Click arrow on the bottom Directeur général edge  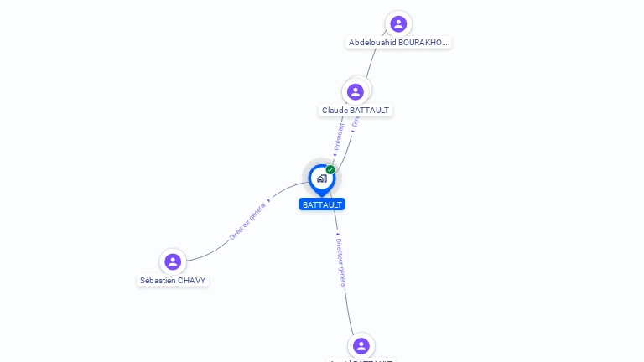(338, 235)
